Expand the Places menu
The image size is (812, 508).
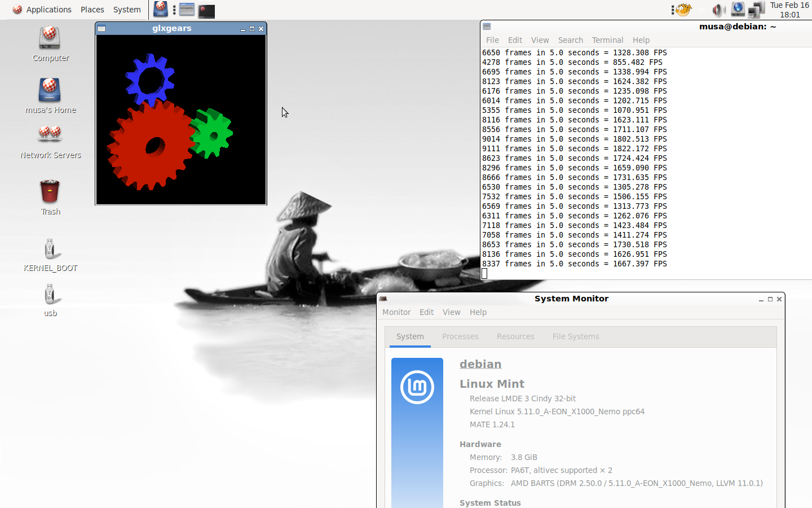click(x=92, y=10)
